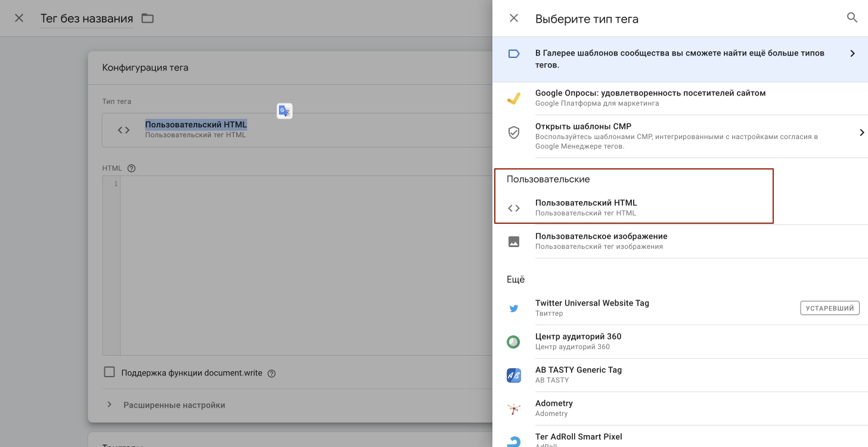Click the Центр аудиторий 360 tag
Screen dimensions: 868x447
[578, 341]
